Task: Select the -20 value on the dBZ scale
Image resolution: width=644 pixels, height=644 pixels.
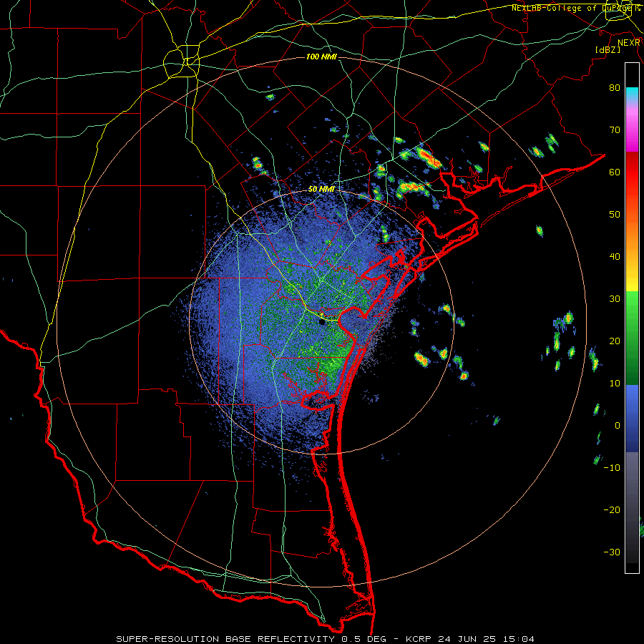Action: (x=612, y=509)
